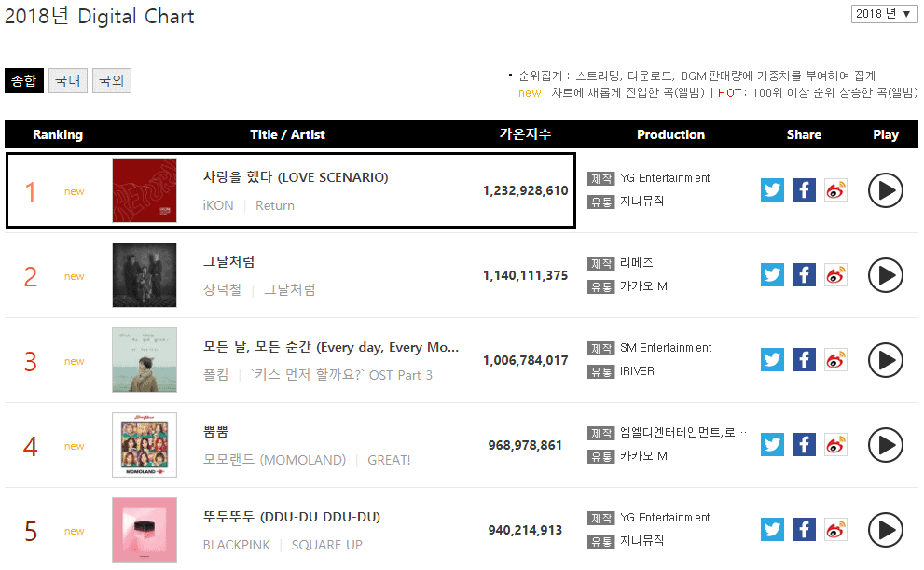Share LOVE SCENARIO on Twitter

click(x=772, y=190)
